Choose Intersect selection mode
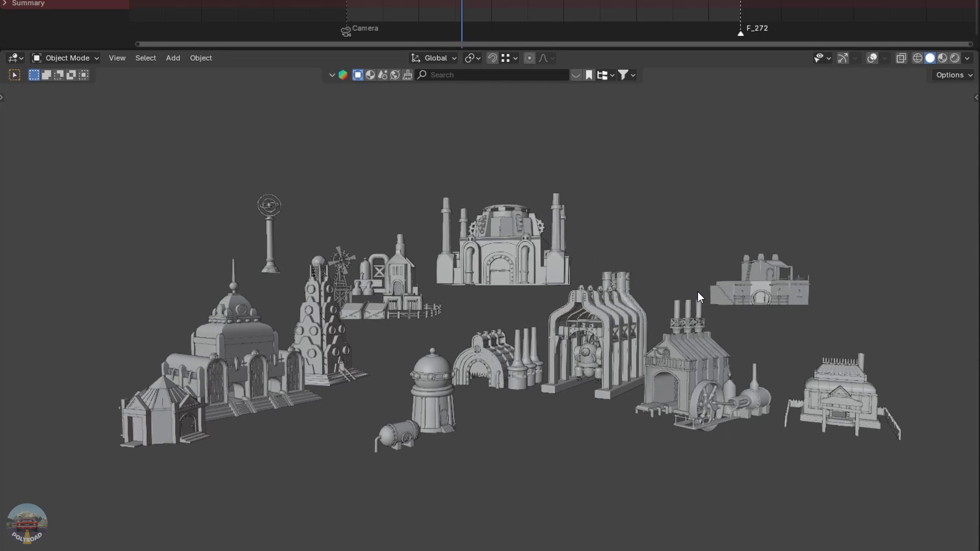 tap(83, 75)
